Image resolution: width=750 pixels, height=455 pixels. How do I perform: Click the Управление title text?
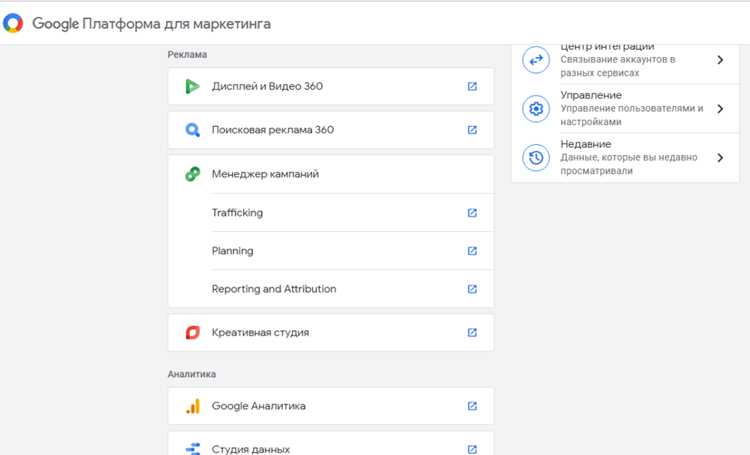tap(591, 95)
